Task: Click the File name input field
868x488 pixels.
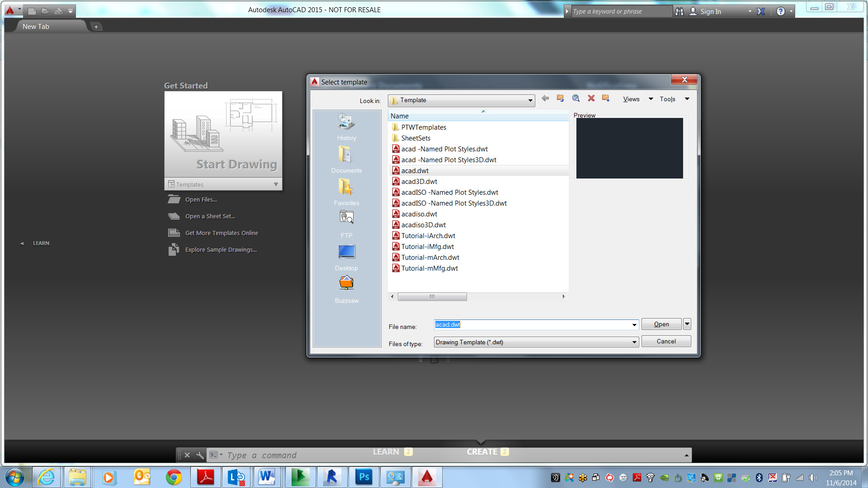Action: point(533,324)
